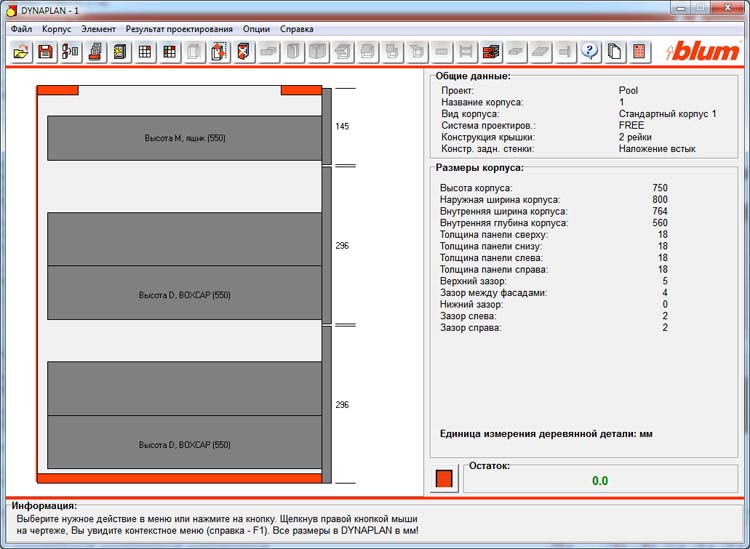Click the multicolored grid icon
This screenshot has height=549, width=750.
169,51
